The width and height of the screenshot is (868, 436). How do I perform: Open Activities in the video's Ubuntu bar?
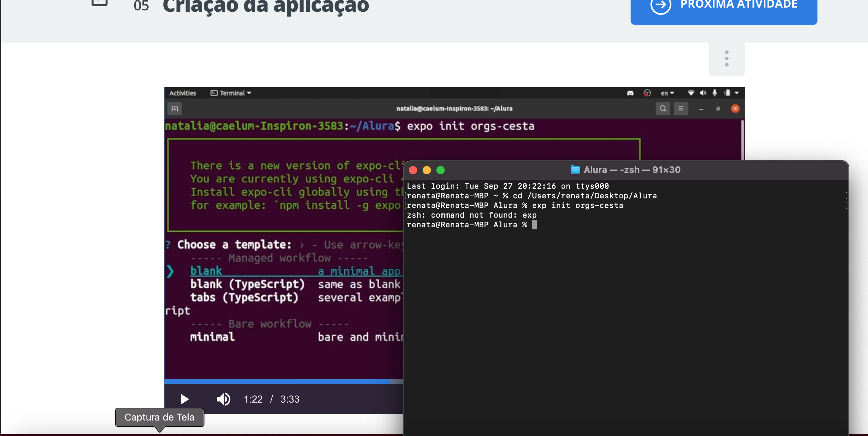(182, 93)
